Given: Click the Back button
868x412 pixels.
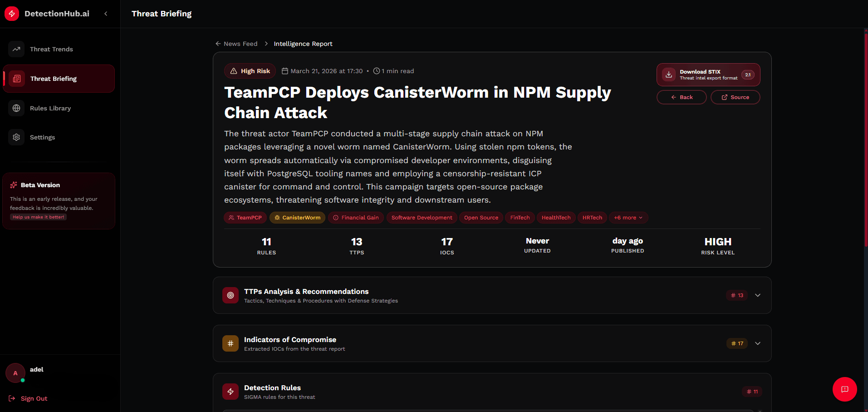Looking at the screenshot, I should click(x=681, y=97).
